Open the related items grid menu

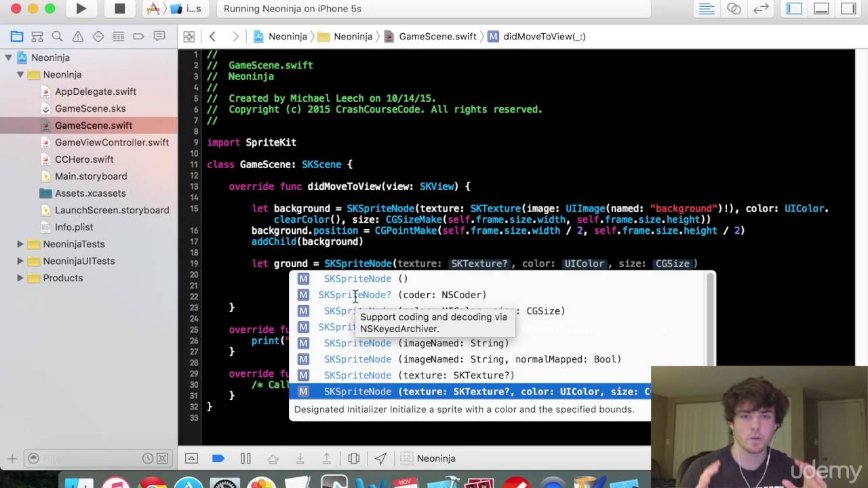click(x=189, y=37)
